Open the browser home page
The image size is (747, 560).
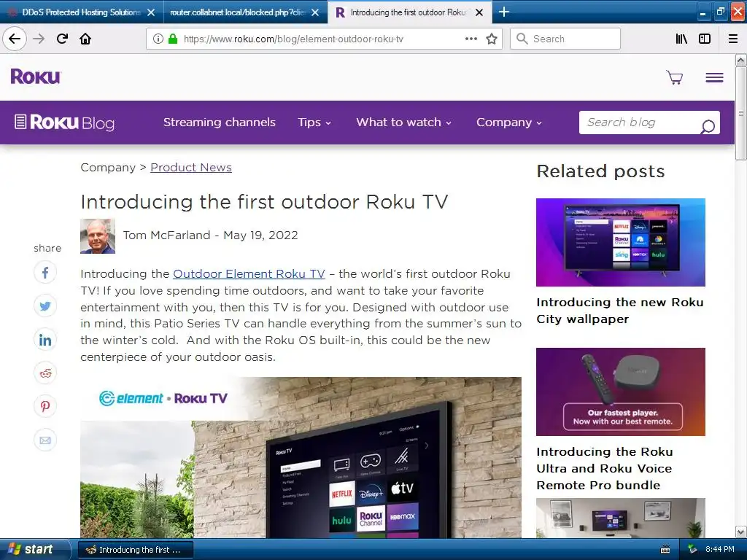pyautogui.click(x=85, y=39)
